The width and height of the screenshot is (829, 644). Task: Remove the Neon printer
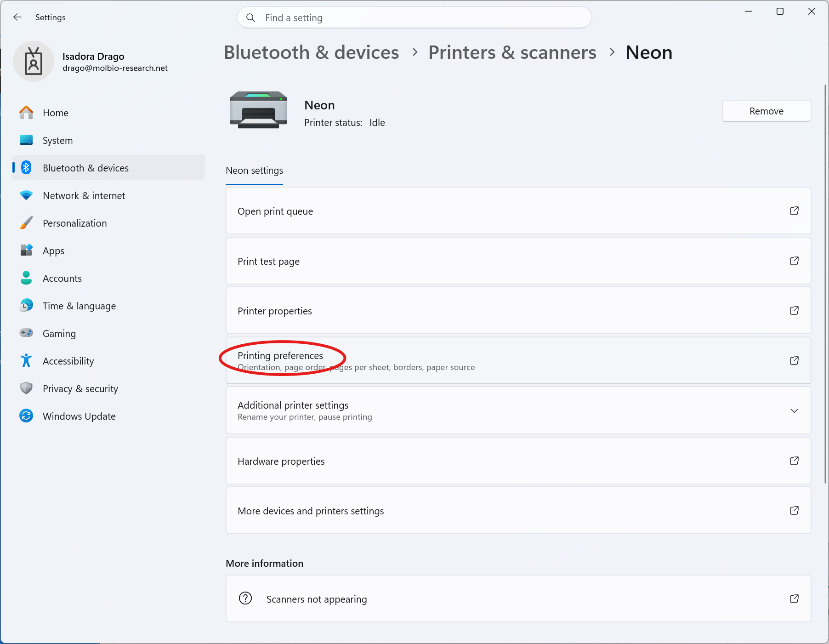[767, 111]
